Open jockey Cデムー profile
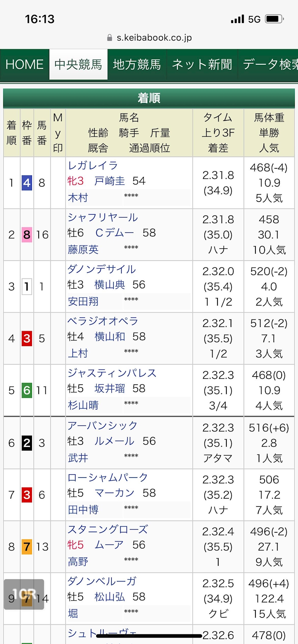Screen dimensions: 298x644 (x=115, y=233)
